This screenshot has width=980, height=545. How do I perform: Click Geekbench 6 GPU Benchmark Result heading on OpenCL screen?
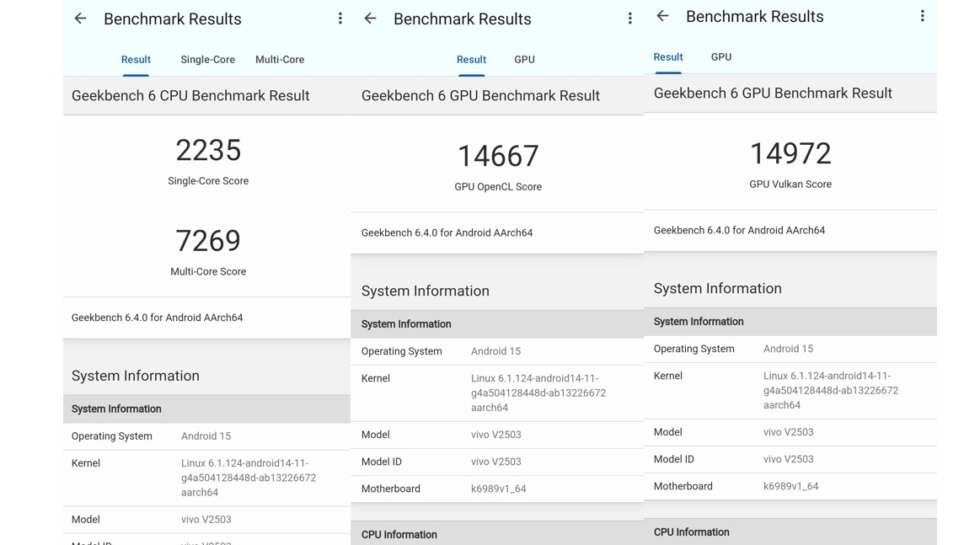point(480,96)
